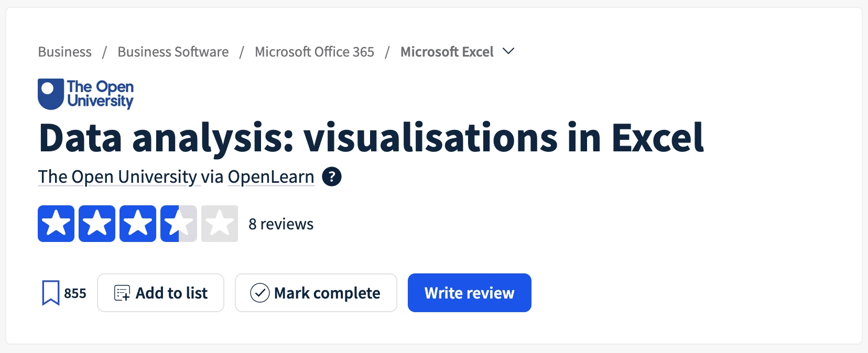The image size is (868, 353).
Task: Click the Write review button
Action: click(x=469, y=293)
